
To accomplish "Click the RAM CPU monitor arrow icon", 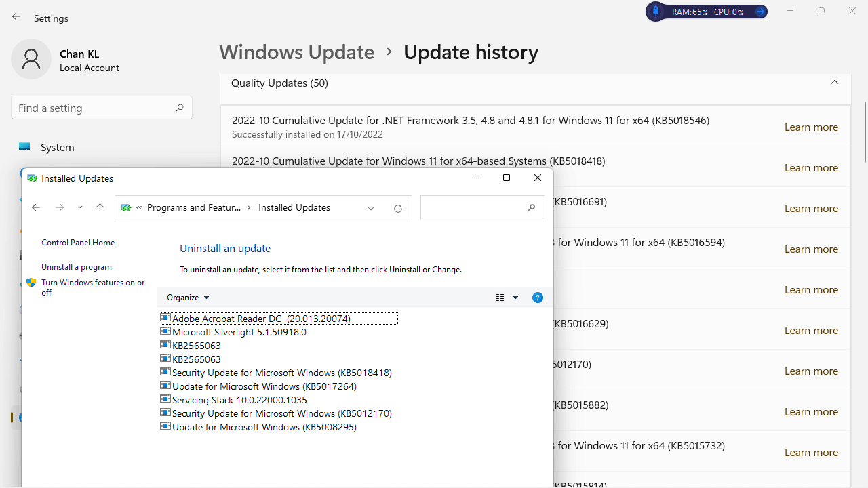I will point(760,12).
